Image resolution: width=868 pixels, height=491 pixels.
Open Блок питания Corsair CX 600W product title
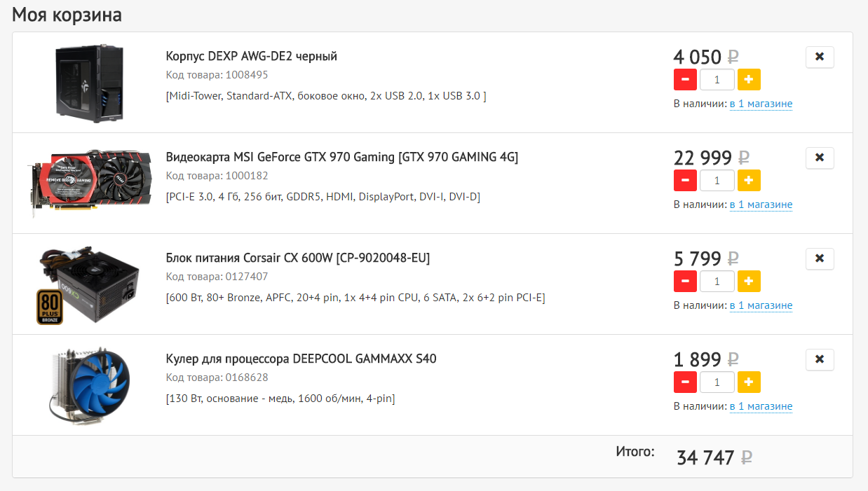pos(298,258)
